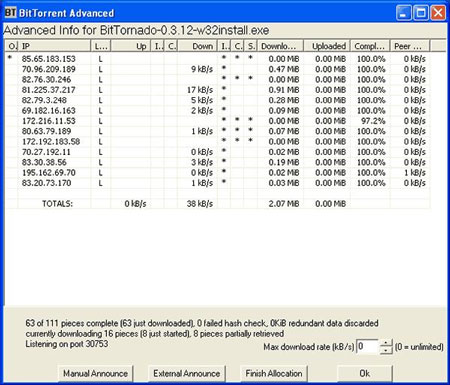The image size is (450, 385).
Task: Decrease max download rate with down arrow
Action: point(386,350)
